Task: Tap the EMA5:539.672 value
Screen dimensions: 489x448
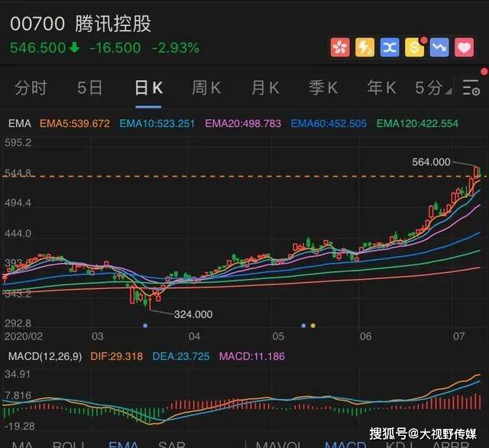Action: 75,124
